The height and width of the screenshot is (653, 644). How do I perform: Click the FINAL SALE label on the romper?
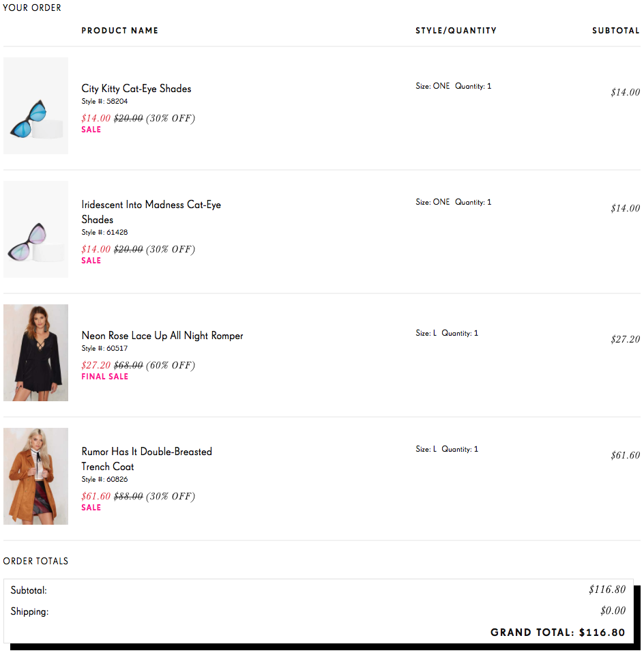click(104, 377)
